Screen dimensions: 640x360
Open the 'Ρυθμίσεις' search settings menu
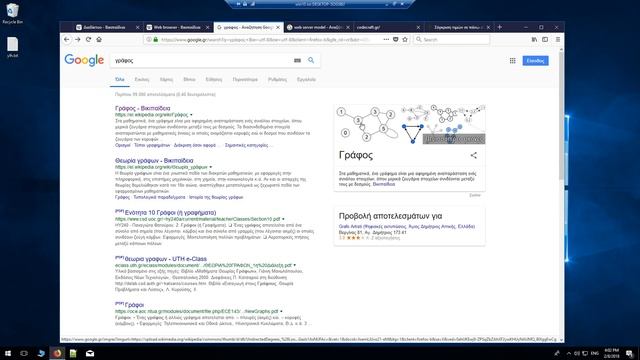pyautogui.click(x=278, y=79)
